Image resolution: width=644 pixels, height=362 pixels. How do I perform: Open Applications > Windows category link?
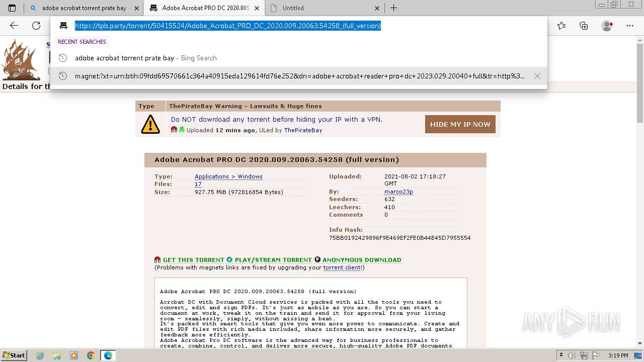[x=228, y=176]
